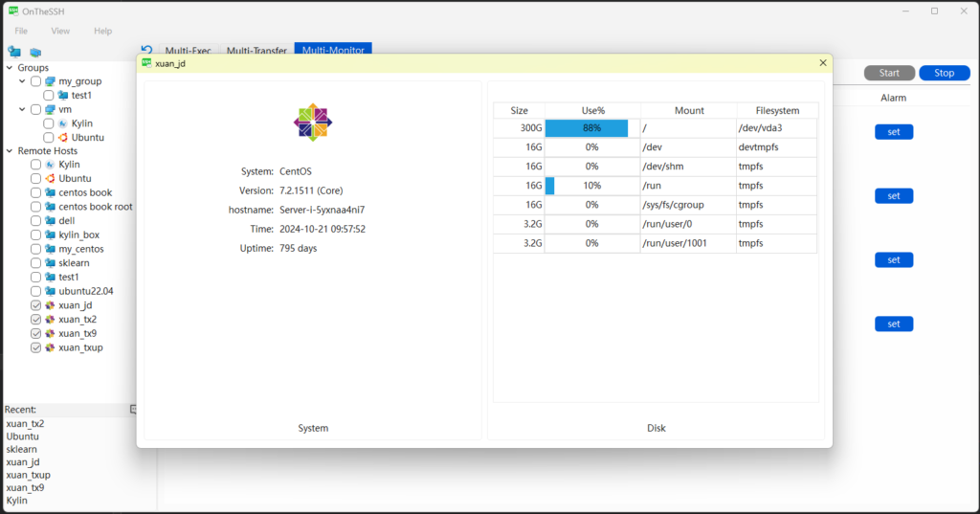Screen dimensions: 980x514
Task: Uncheck the xuan_tx2 host checkbox
Action: [x=35, y=320]
